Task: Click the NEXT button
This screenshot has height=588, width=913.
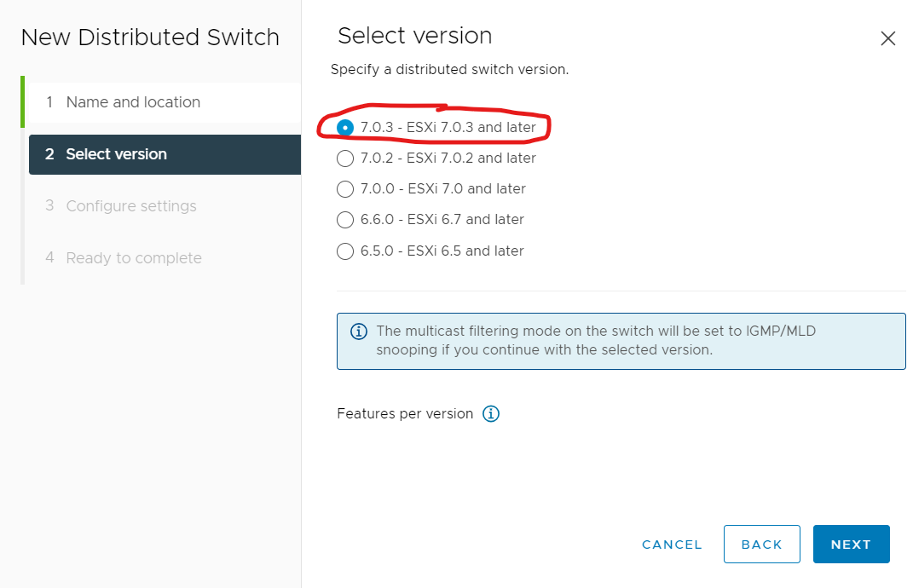Action: [852, 545]
